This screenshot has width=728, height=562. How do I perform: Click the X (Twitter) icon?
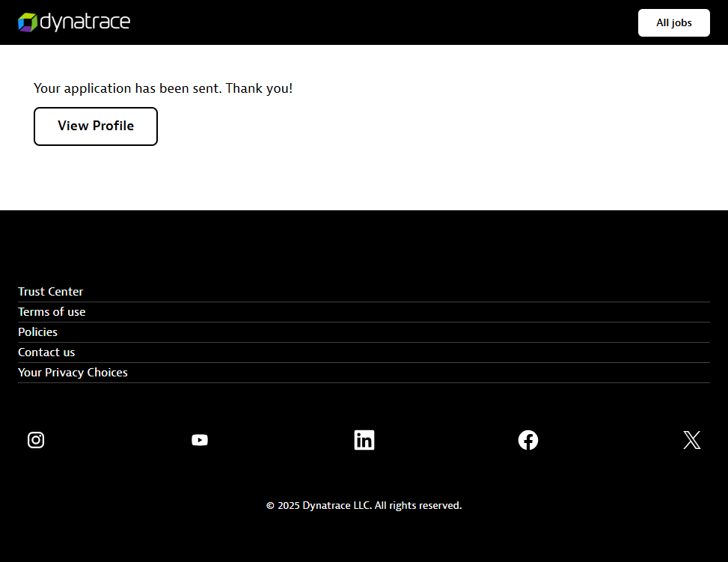pos(692,440)
